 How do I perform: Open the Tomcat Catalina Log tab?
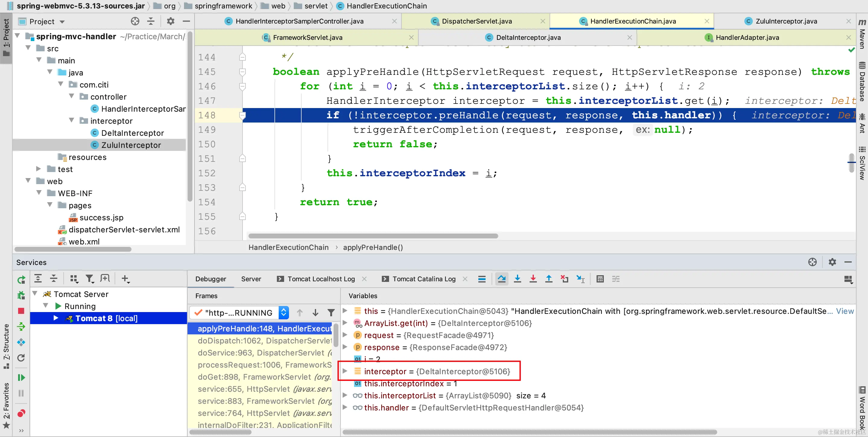423,279
